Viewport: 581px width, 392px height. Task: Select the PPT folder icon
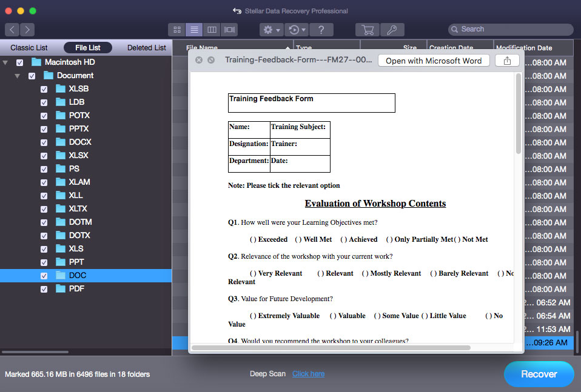tap(61, 262)
